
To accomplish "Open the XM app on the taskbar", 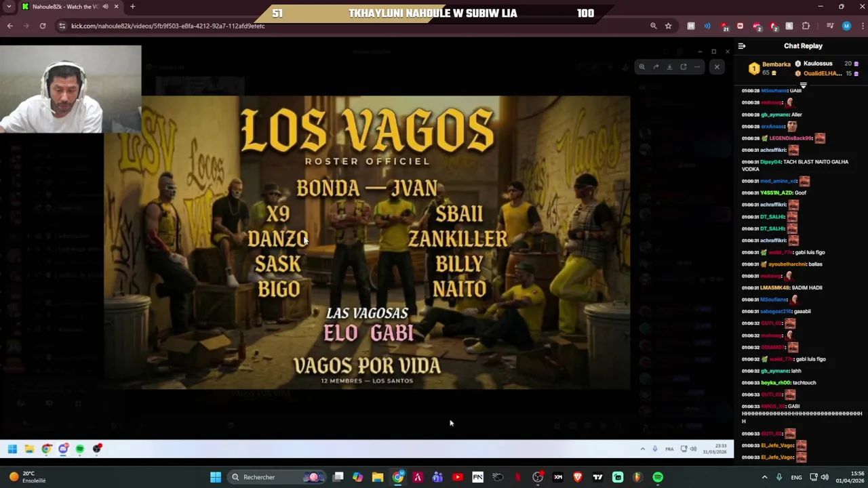I will (x=558, y=477).
